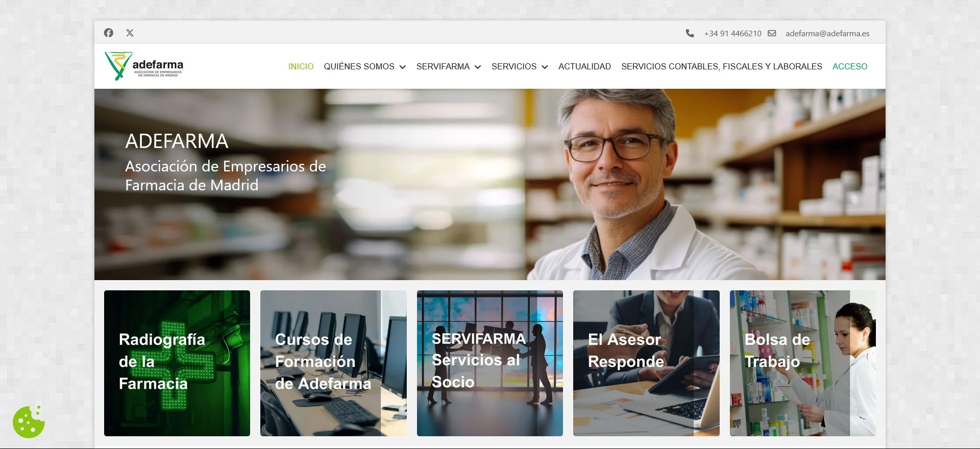Expand the Servicios menu chevron
This screenshot has height=449, width=980.
pyautogui.click(x=545, y=67)
